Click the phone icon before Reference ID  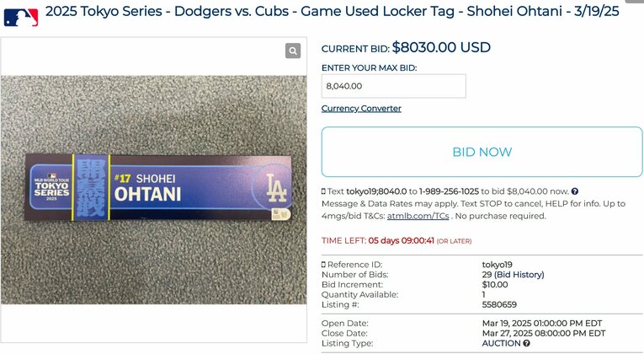(323, 265)
